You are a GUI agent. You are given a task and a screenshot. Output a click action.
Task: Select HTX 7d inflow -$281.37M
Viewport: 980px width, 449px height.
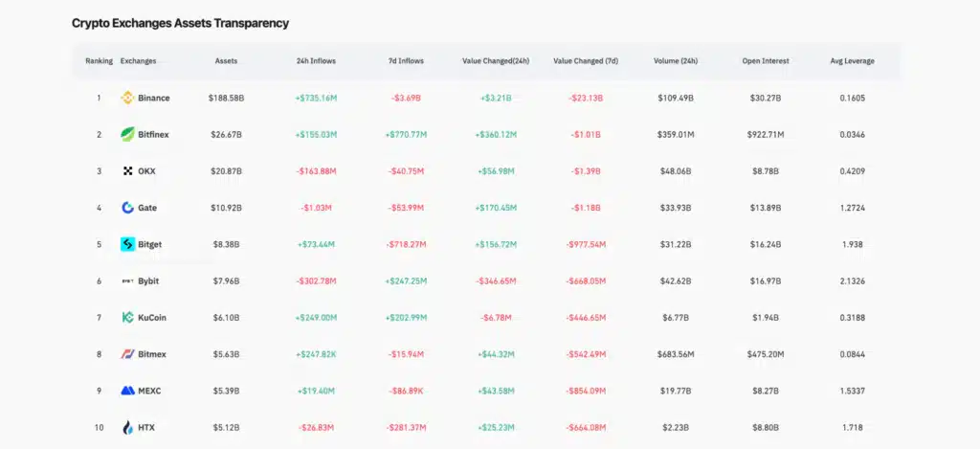[x=406, y=428]
